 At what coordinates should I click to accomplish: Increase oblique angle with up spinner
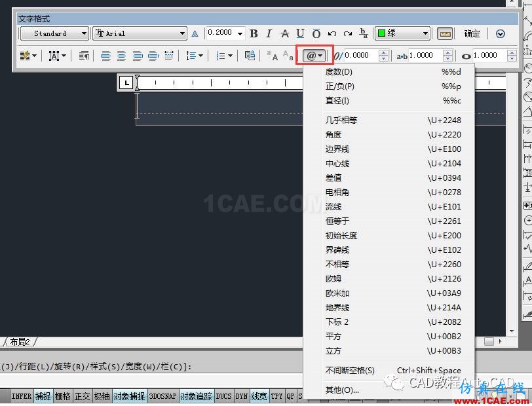click(x=383, y=52)
